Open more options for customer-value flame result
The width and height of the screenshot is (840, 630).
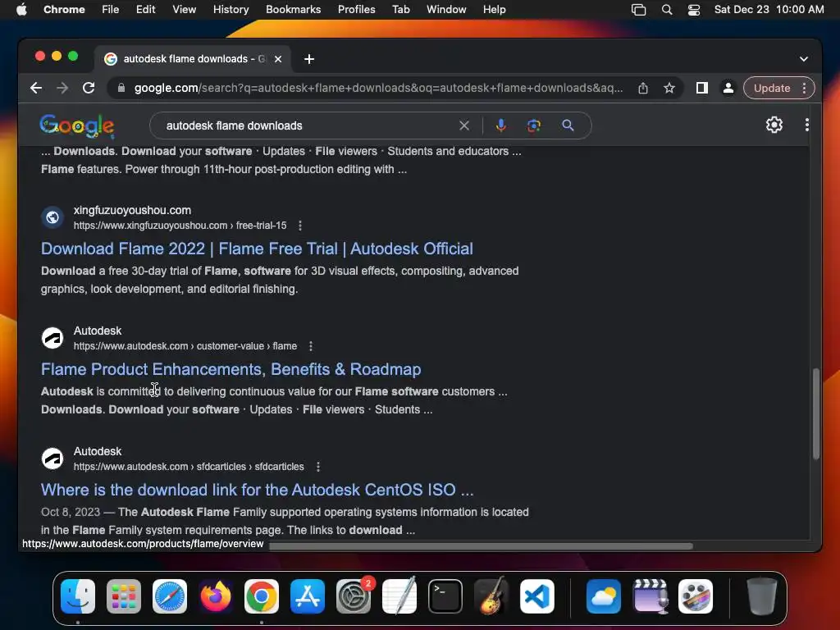[311, 346]
